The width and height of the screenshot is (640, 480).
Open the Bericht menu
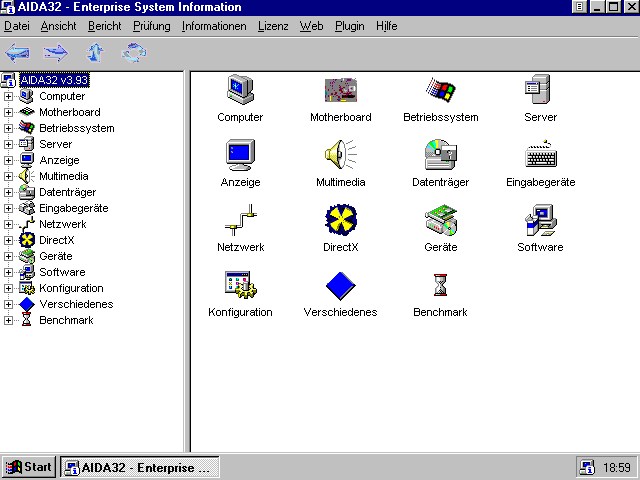[x=104, y=26]
